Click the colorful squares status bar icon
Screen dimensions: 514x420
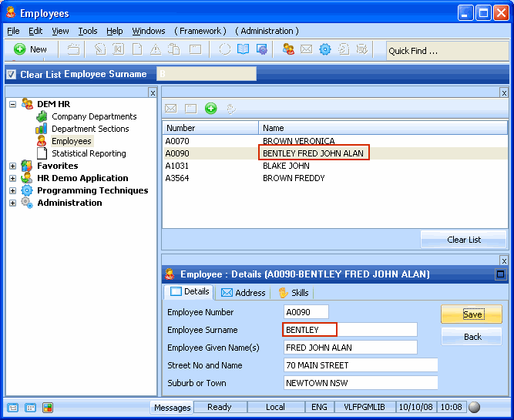[x=48, y=408]
